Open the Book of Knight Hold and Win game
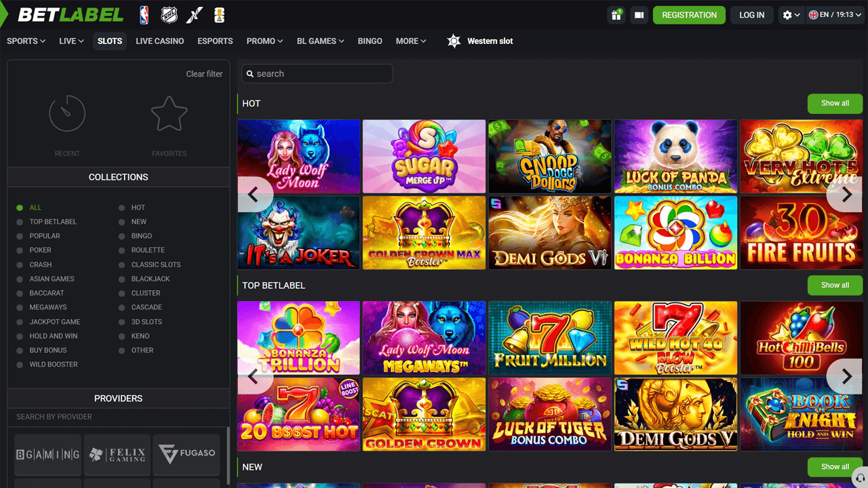Screen dimensions: 868x488 [801, 414]
